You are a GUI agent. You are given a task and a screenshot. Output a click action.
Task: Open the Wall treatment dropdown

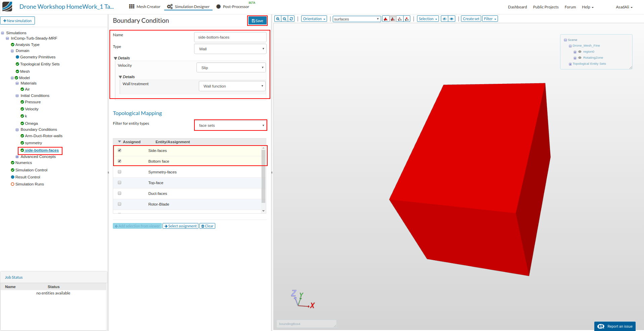pos(232,86)
